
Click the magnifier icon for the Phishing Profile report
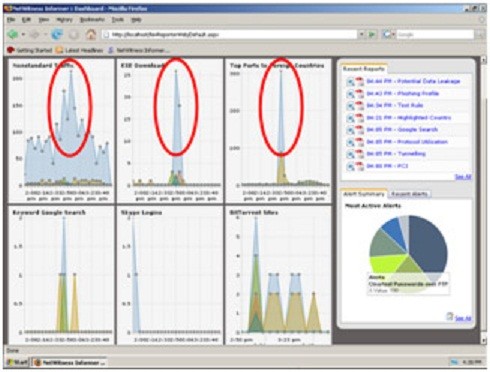pos(350,94)
